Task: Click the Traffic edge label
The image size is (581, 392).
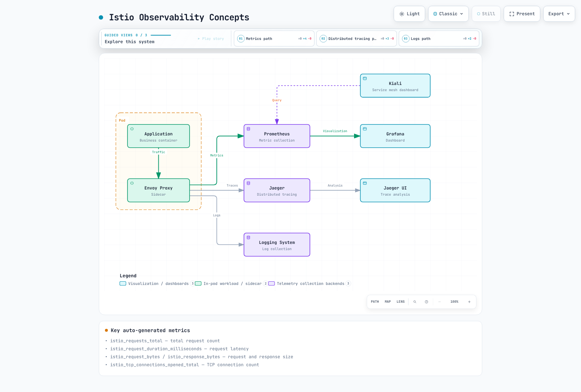Action: click(158, 152)
